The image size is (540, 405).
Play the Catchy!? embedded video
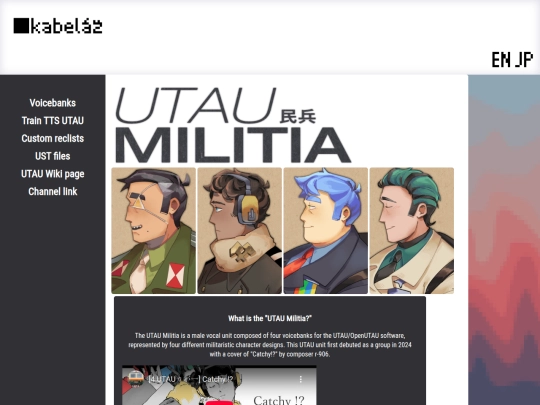pos(219,402)
